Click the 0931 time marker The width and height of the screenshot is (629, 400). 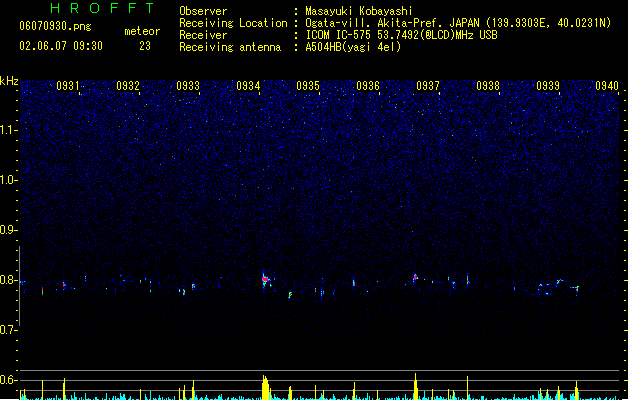pos(67,86)
